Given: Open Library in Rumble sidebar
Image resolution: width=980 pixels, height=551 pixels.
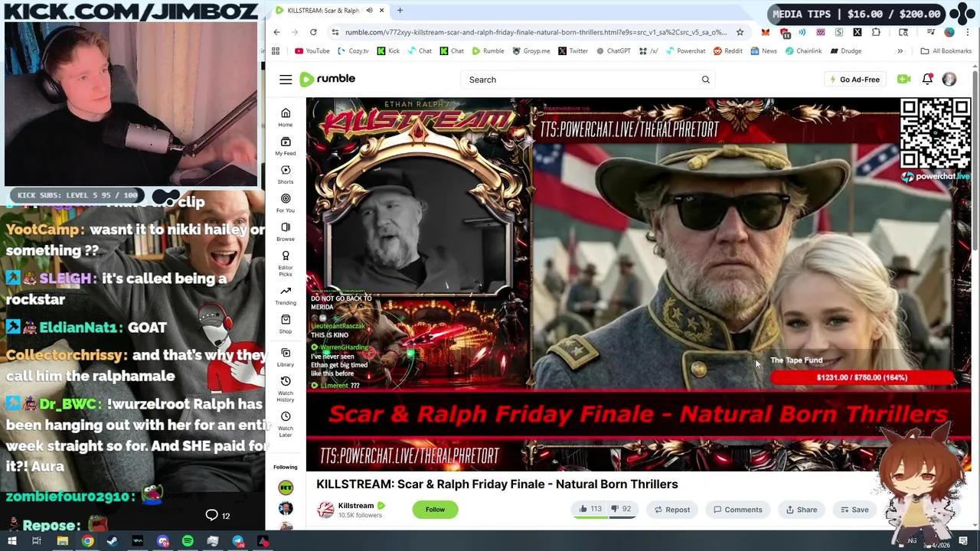Looking at the screenshot, I should coord(286,357).
